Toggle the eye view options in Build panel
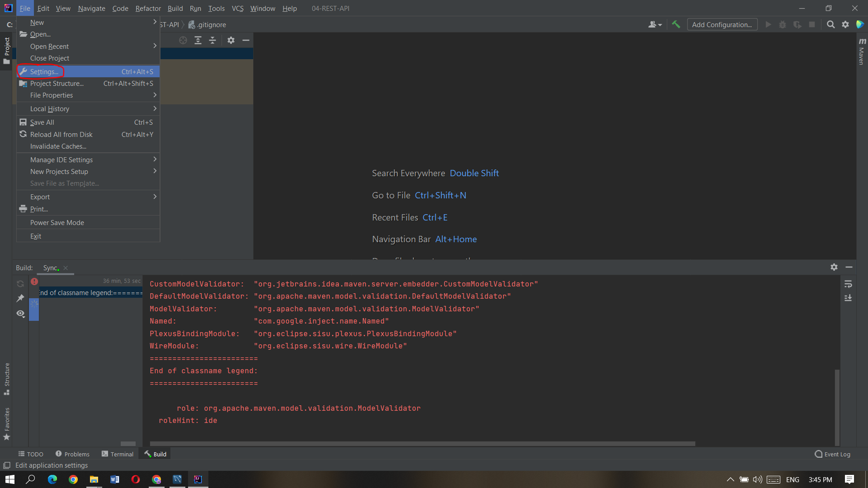The height and width of the screenshot is (488, 868). tap(20, 314)
